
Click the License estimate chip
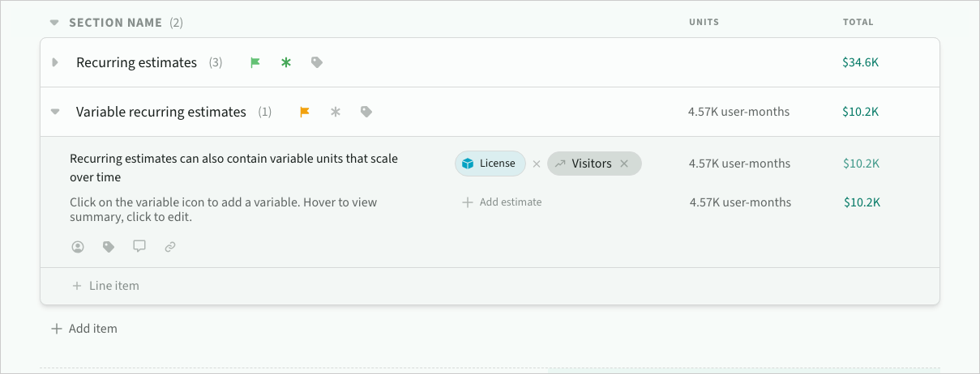tap(490, 164)
